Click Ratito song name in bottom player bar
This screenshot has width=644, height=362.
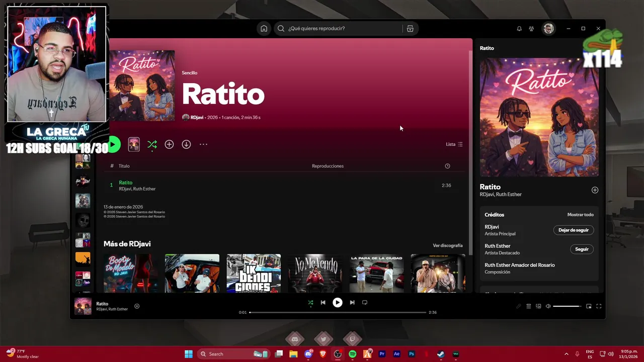pyautogui.click(x=102, y=304)
